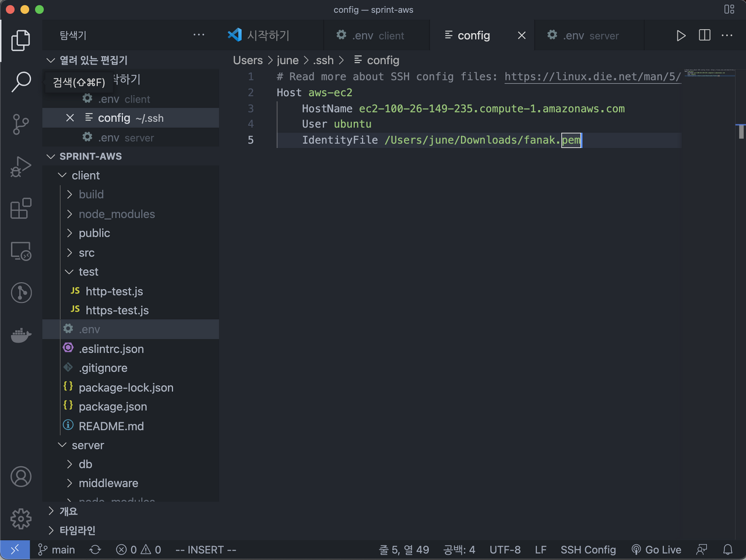Open the Git Graph icon in activity bar
The height and width of the screenshot is (560, 746).
21,293
